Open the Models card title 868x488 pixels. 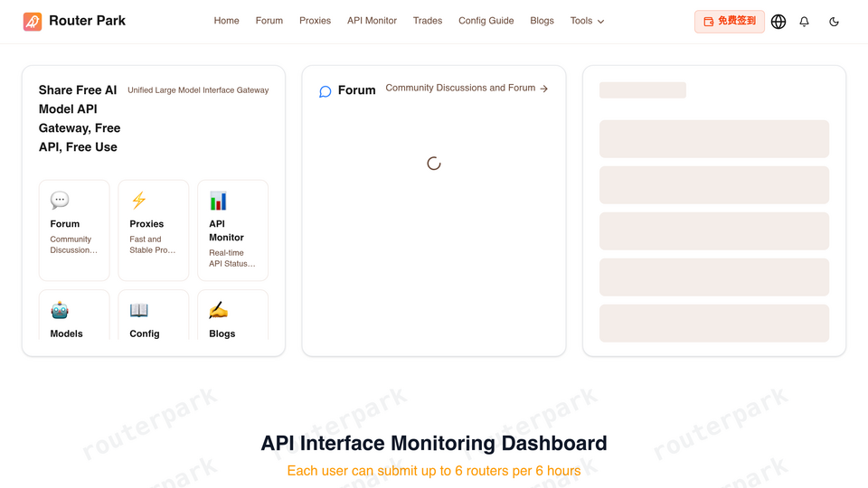pos(66,333)
